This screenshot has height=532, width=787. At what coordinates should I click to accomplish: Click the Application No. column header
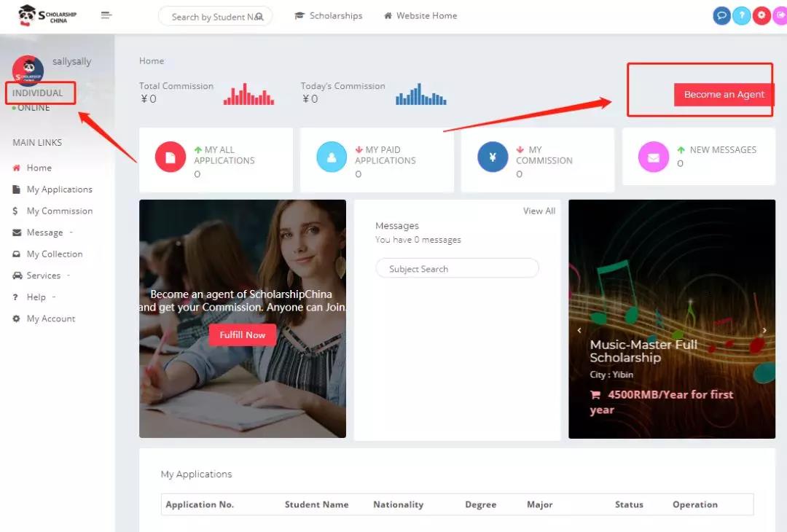coord(200,504)
